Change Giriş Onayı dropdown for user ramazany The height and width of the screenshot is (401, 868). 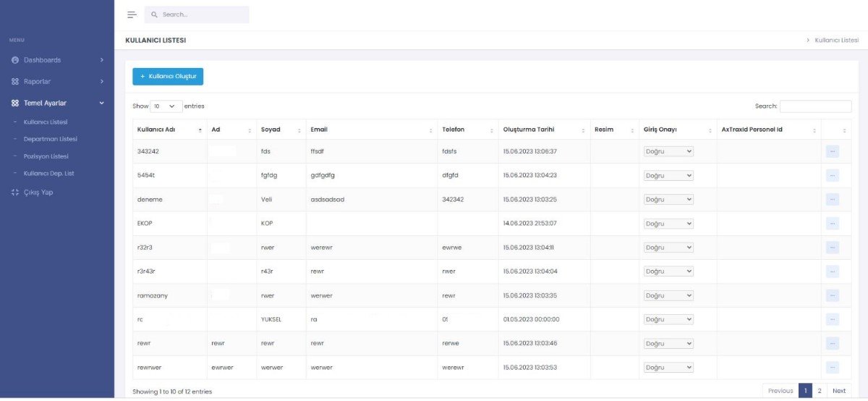coord(668,295)
